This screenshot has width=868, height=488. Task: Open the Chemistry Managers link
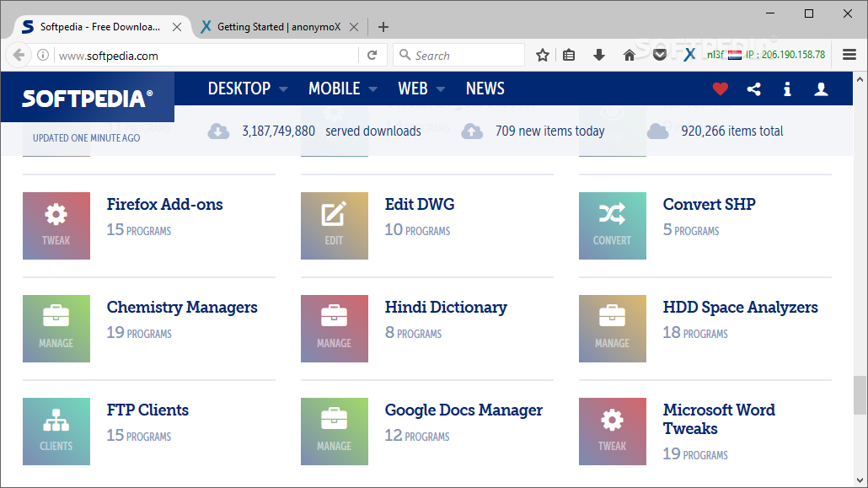[182, 308]
